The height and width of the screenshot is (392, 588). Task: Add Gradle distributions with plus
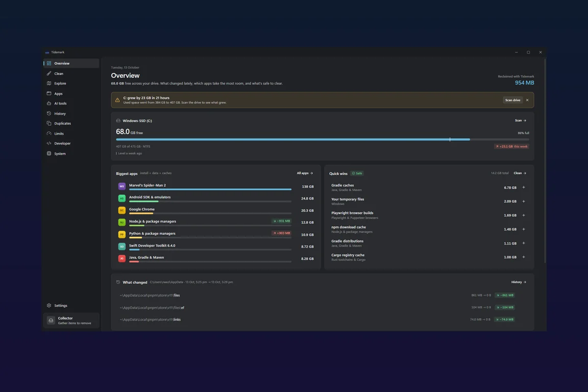click(524, 243)
